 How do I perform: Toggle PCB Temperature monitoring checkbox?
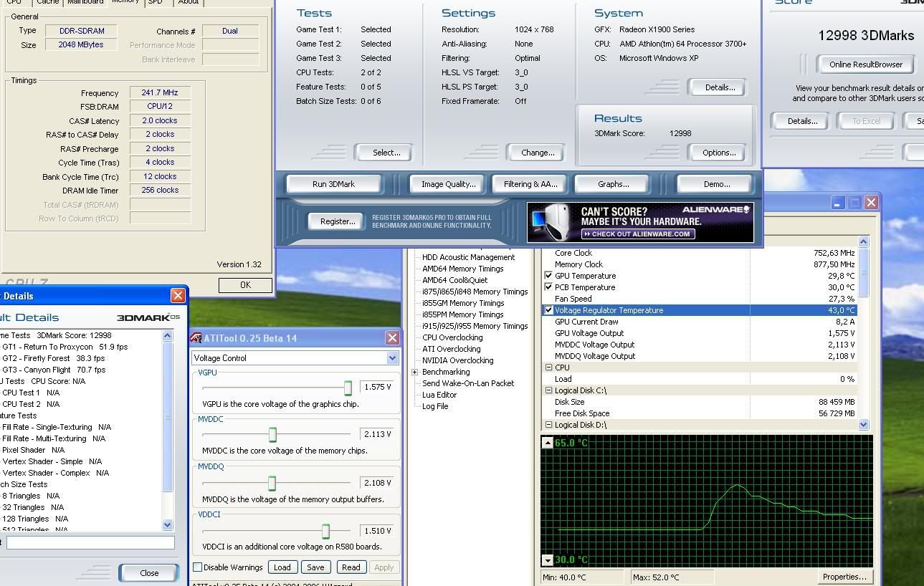[548, 287]
